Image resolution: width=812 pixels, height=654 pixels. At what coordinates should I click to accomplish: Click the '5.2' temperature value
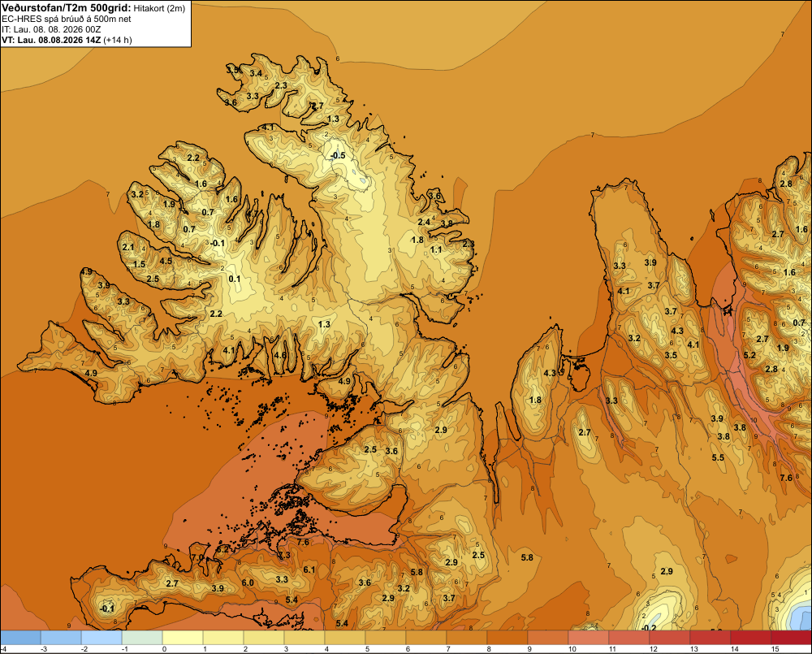[x=749, y=355]
